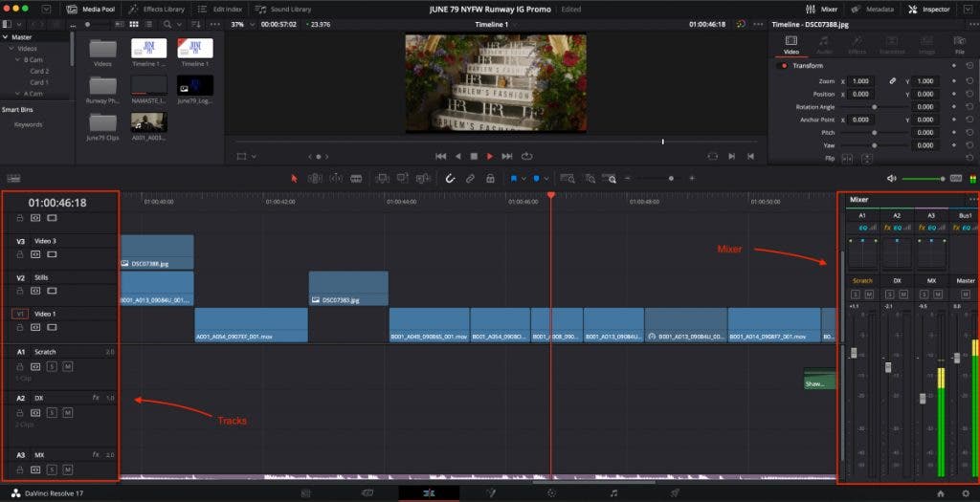Image resolution: width=980 pixels, height=502 pixels.
Task: Solo the A1 Scratch track
Action: coord(52,366)
